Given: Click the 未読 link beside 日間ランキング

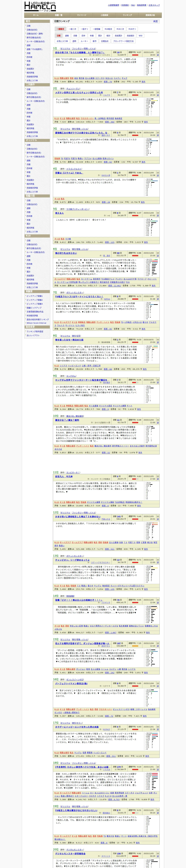Looking at the screenshot, I should coord(155,21).
